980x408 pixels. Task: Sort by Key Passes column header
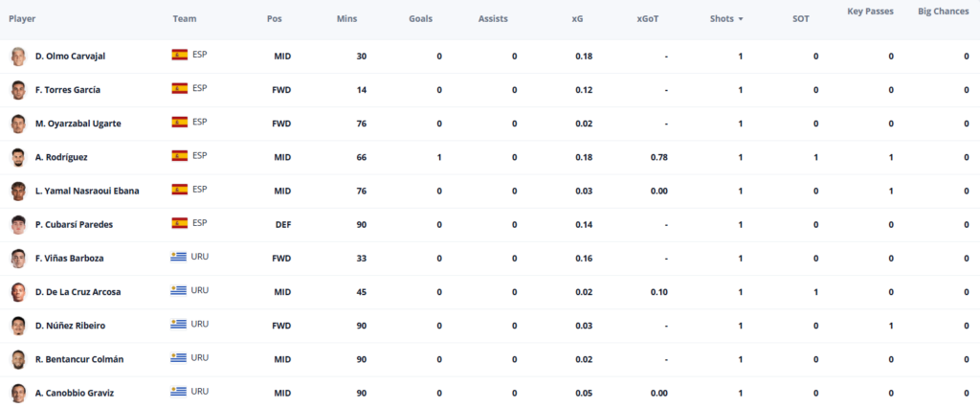(870, 11)
